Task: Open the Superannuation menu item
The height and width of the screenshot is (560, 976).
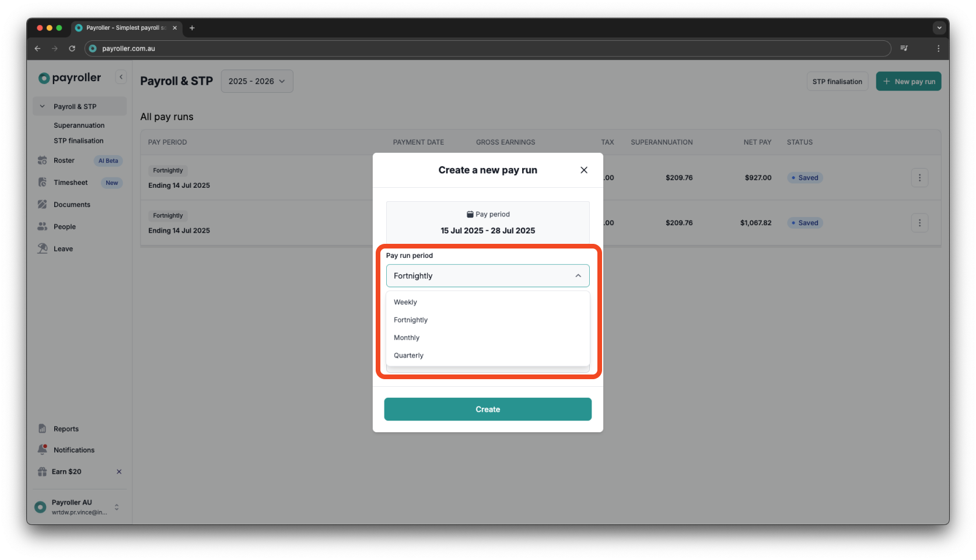Action: click(x=79, y=125)
